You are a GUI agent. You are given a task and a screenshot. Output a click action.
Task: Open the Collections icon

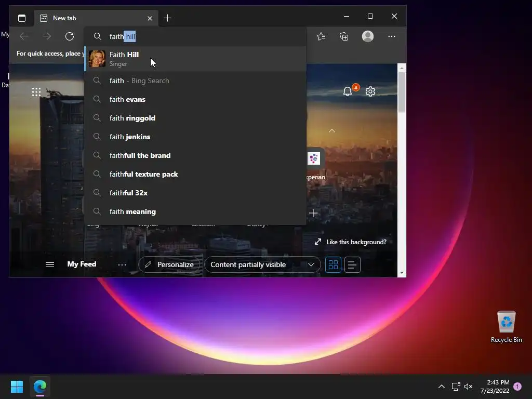(x=344, y=36)
